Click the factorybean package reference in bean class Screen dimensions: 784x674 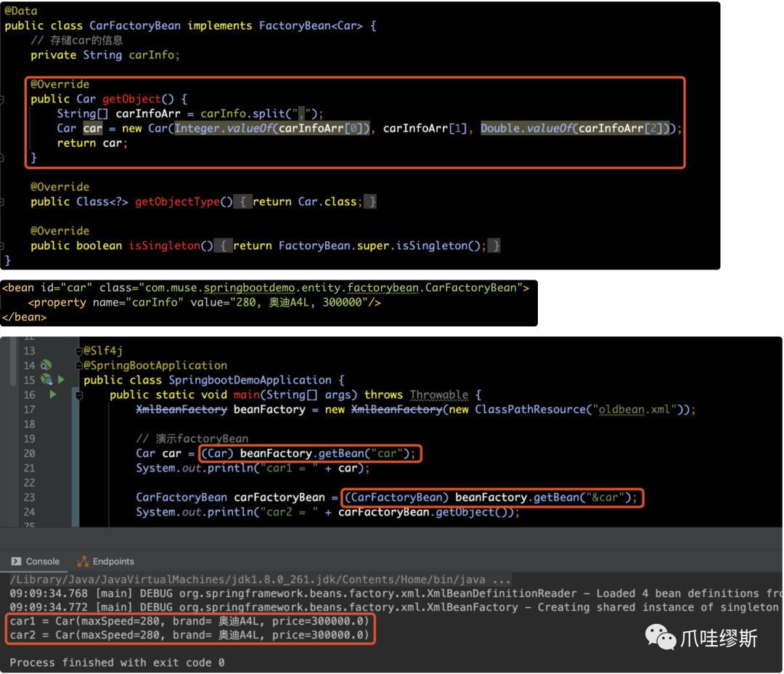pos(383,288)
